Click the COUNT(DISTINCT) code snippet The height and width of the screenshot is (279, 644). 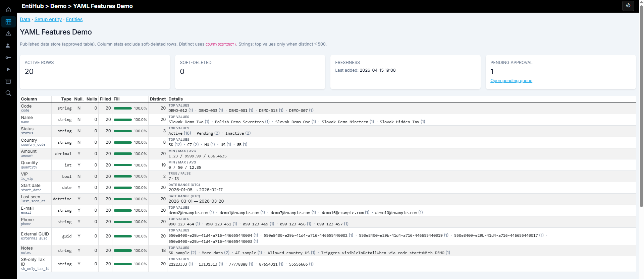221,44
